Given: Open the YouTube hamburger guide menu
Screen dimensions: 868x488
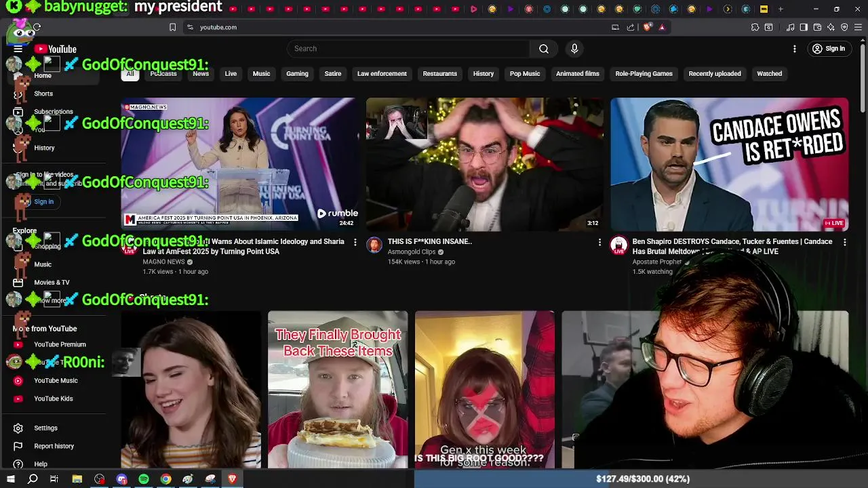Looking at the screenshot, I should tap(18, 49).
